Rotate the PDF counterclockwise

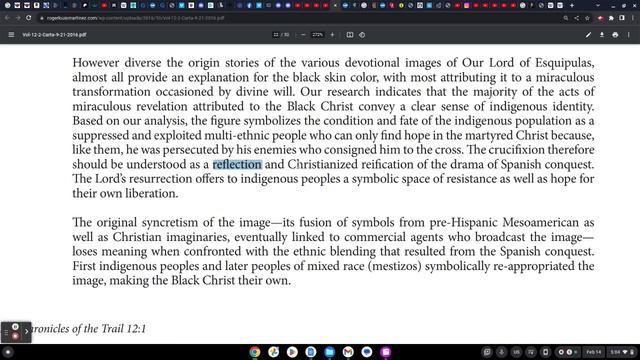(x=362, y=35)
